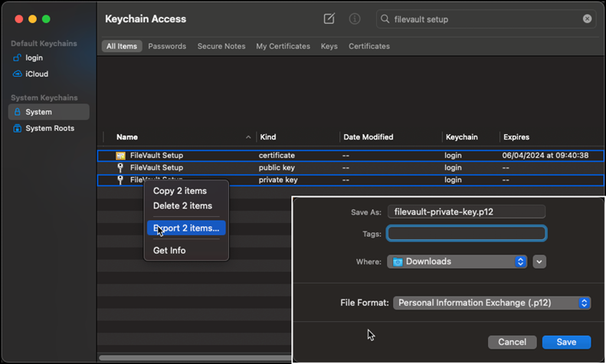Screen dimensions: 606x364
Task: Click the public key row icon
Action: (120, 168)
